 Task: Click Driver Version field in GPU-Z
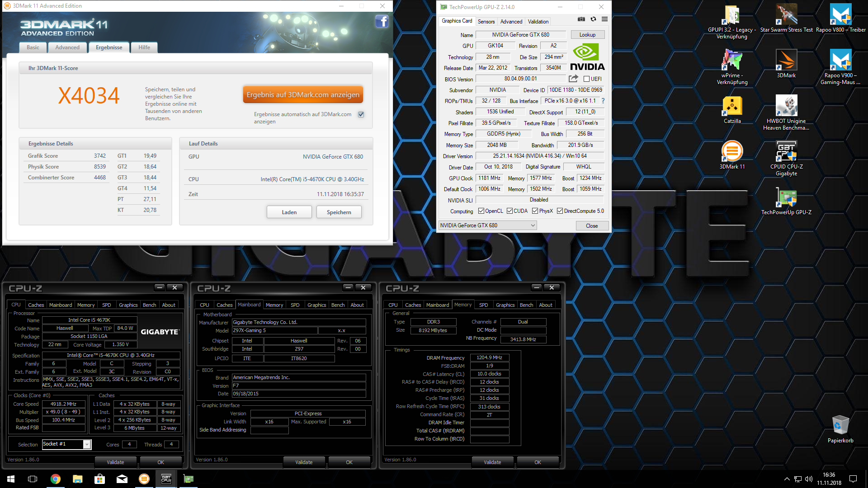[540, 156]
